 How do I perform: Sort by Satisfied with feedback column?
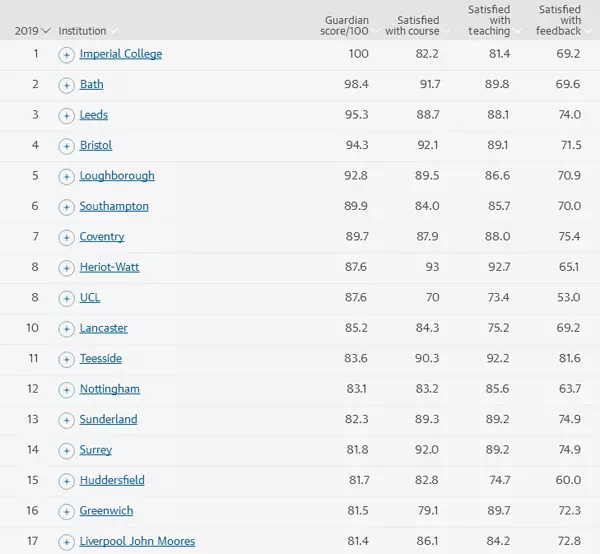coord(559,20)
